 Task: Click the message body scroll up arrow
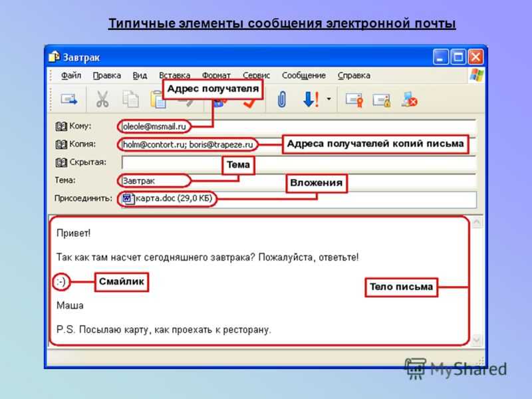coord(477,223)
